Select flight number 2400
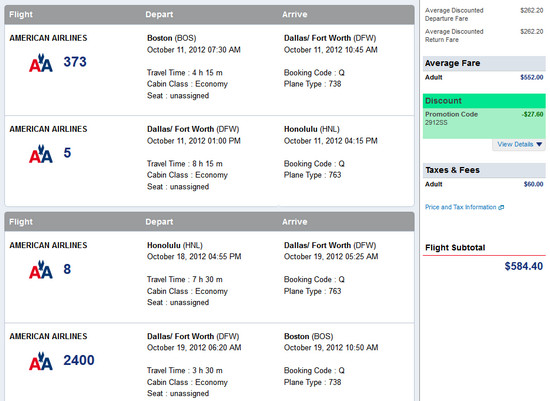Viewport: 550px width, 401px height. [x=79, y=360]
